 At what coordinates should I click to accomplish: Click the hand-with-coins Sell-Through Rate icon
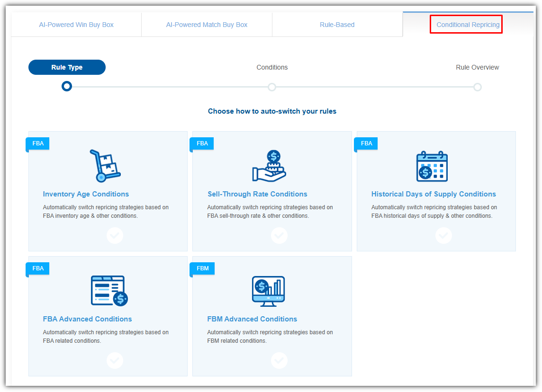(x=269, y=166)
